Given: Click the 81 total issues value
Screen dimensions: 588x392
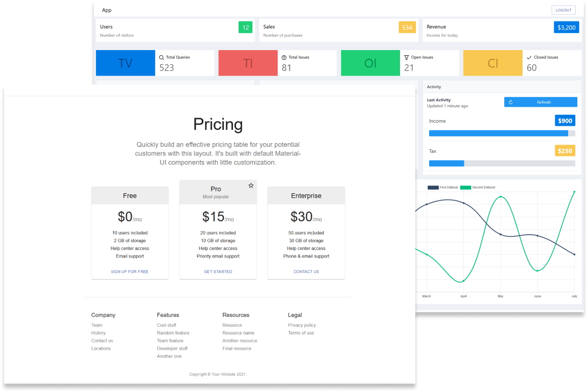Looking at the screenshot, I should point(286,68).
